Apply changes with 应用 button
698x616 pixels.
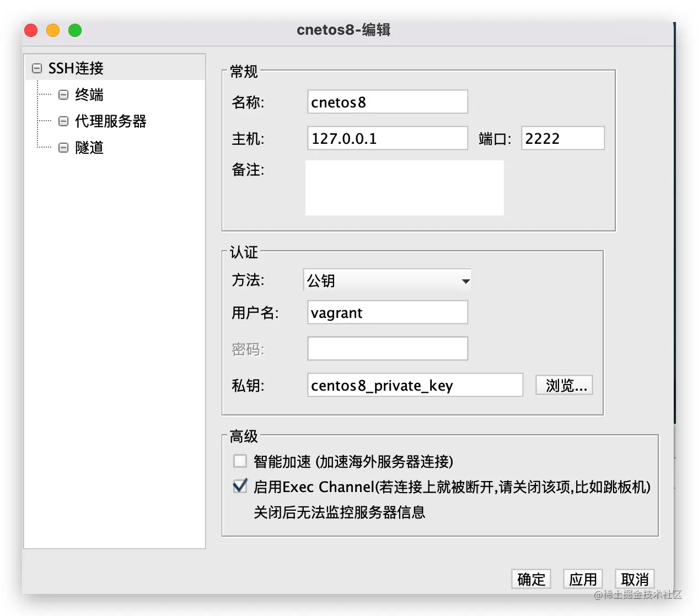[x=583, y=579]
